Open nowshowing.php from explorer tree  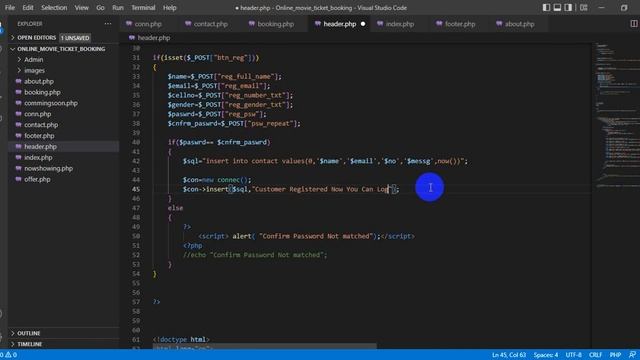pyautogui.click(x=48, y=168)
